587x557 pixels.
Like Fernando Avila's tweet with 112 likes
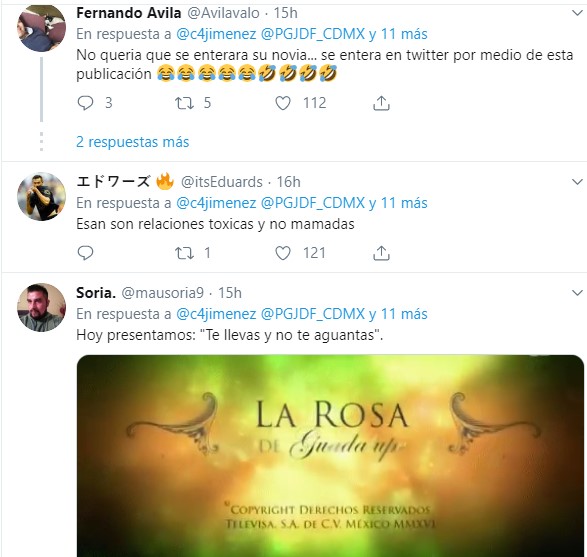click(283, 103)
